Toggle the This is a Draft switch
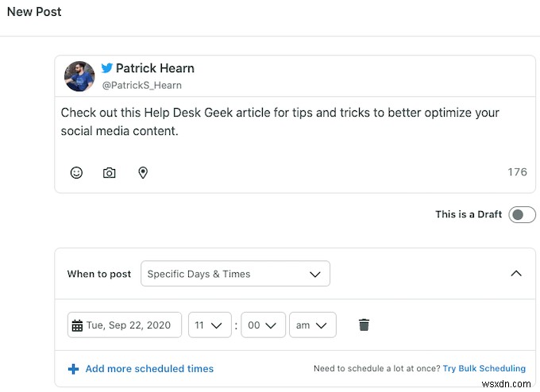Screen dimensions: 540x392 [x=522, y=214]
